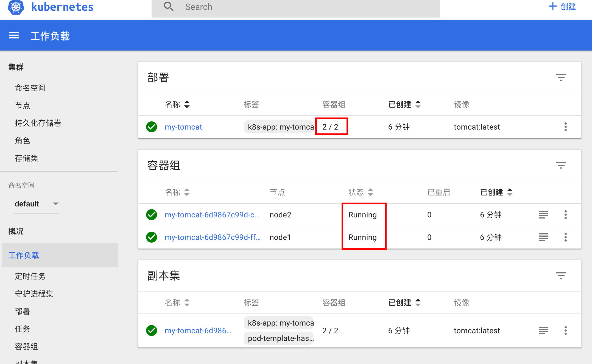Screen dimensions: 592x364
Task: Open 命名空间 in cluster sidebar section
Action: click(x=30, y=88)
